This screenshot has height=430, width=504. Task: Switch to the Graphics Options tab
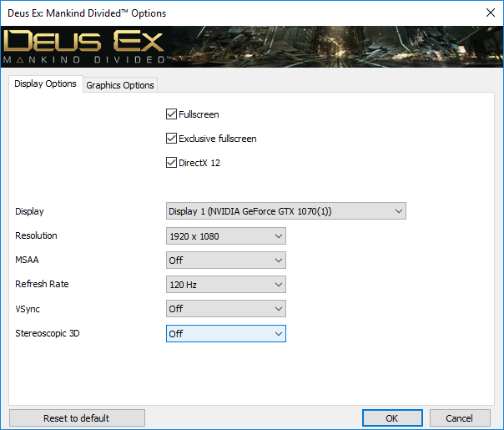(x=120, y=85)
